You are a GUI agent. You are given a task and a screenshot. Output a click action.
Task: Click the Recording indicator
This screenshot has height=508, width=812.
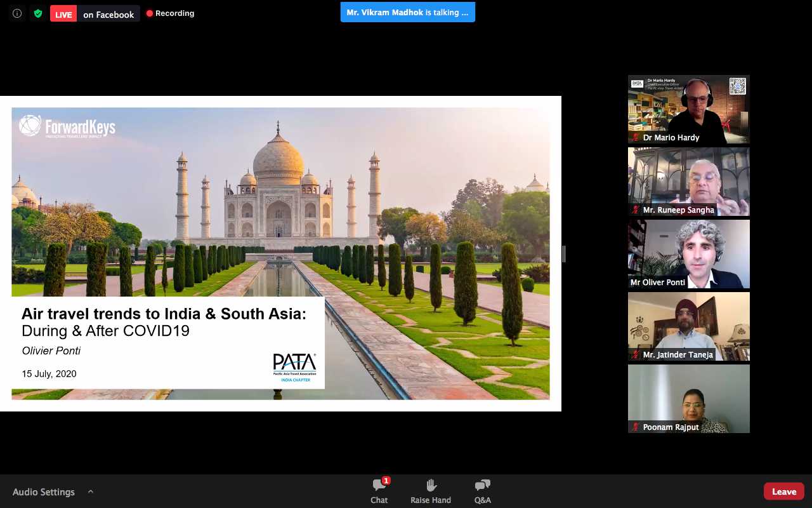tap(170, 13)
